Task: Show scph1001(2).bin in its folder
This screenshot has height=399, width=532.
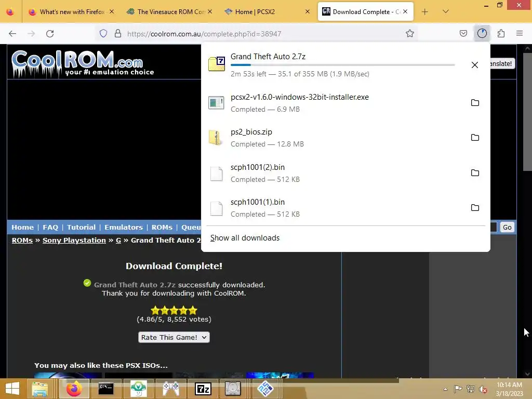Action: click(475, 172)
